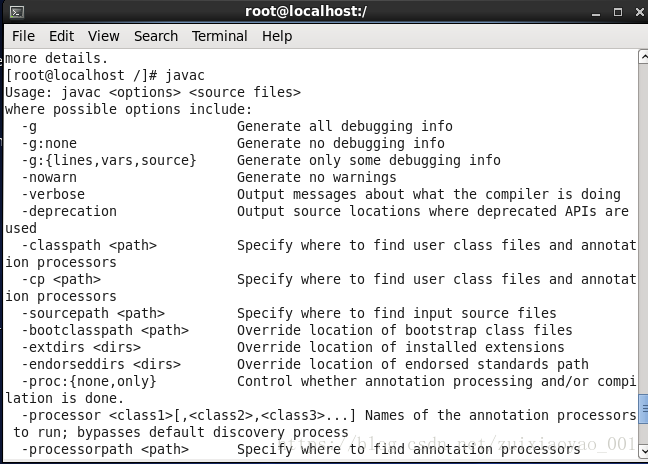Open the Search menu

(x=156, y=36)
